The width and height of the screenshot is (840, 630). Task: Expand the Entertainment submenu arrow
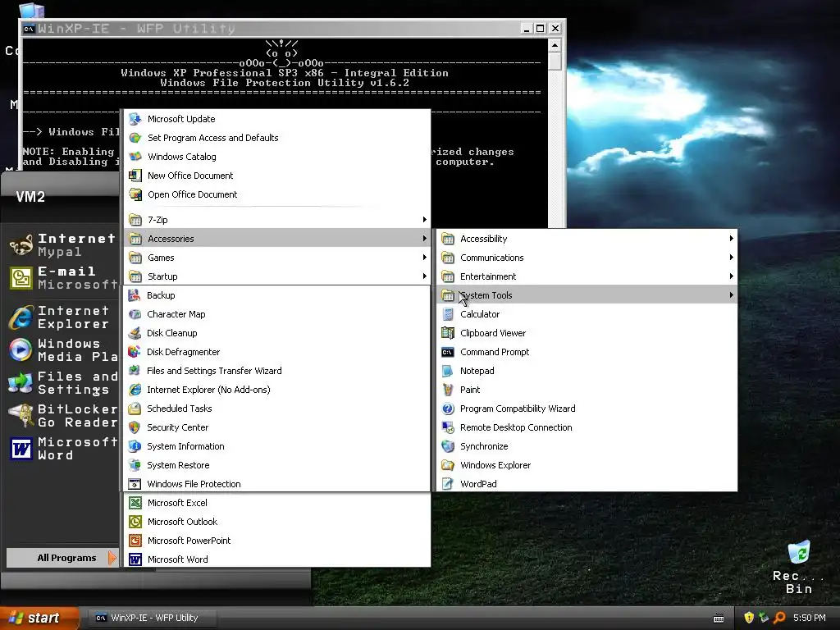tap(731, 276)
